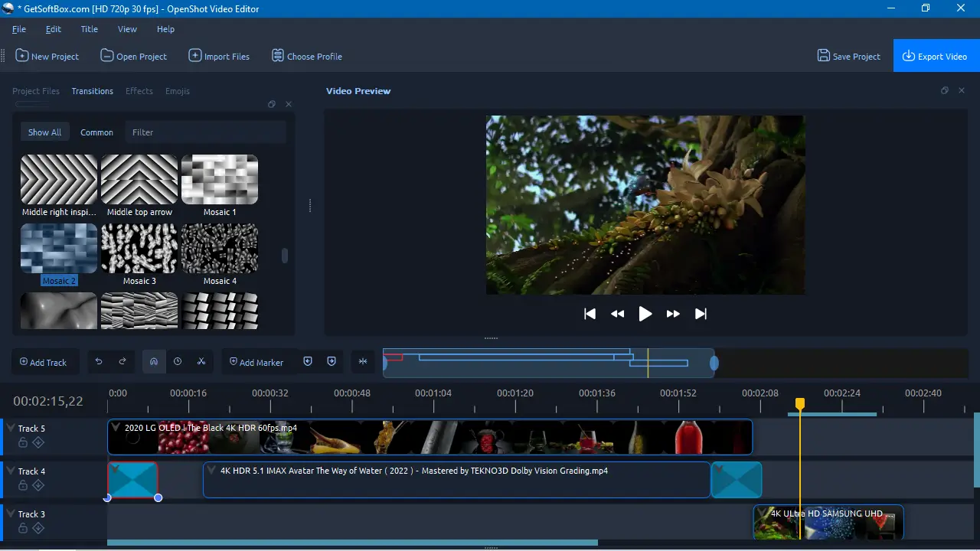Image resolution: width=980 pixels, height=551 pixels.
Task: Undo the last action in the timeline toolbar
Action: (99, 362)
